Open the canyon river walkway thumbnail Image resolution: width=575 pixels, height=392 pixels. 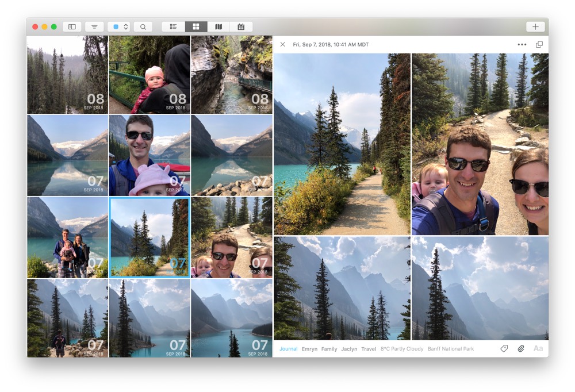click(232, 75)
